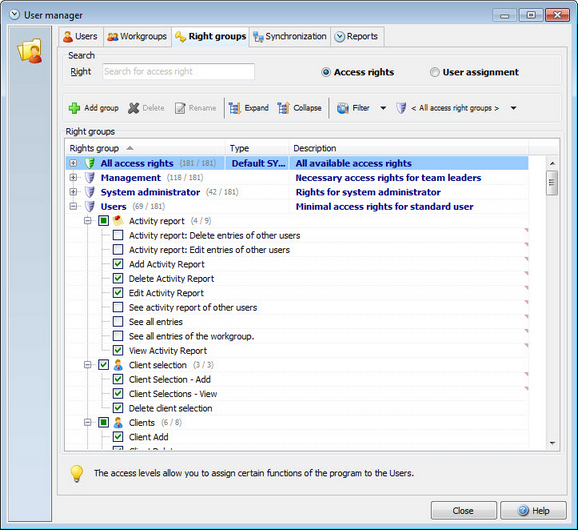578x530 pixels.
Task: Select the User assignment radio button
Action: (x=435, y=72)
